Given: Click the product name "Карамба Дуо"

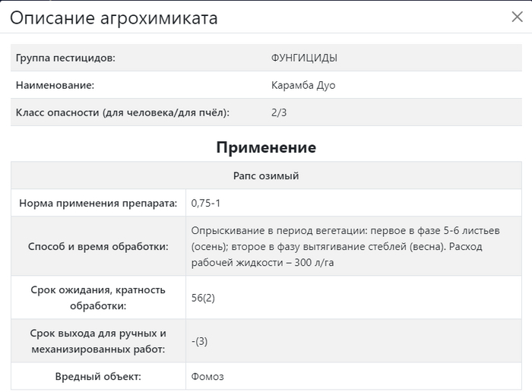Looking at the screenshot, I should [x=303, y=85].
